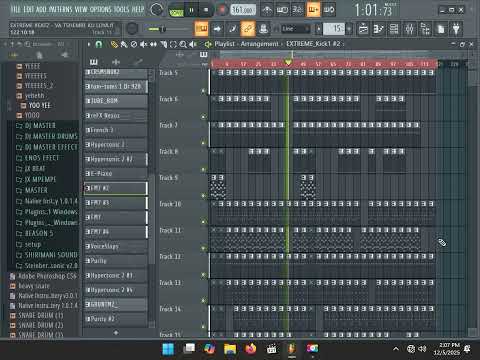Expand the DJ MASTER browser folder
This screenshot has width=480, height=360.
tap(40, 126)
